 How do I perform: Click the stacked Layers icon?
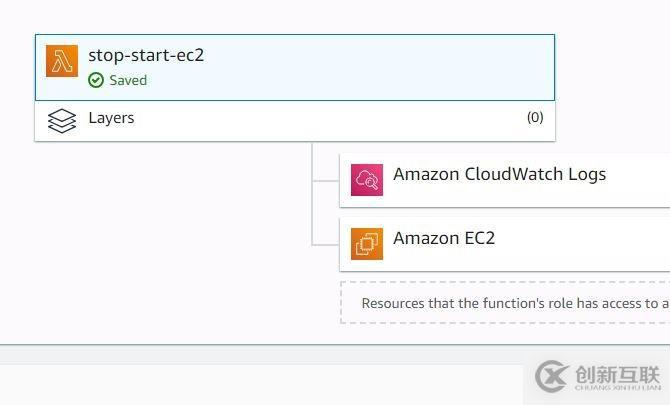pos(62,121)
